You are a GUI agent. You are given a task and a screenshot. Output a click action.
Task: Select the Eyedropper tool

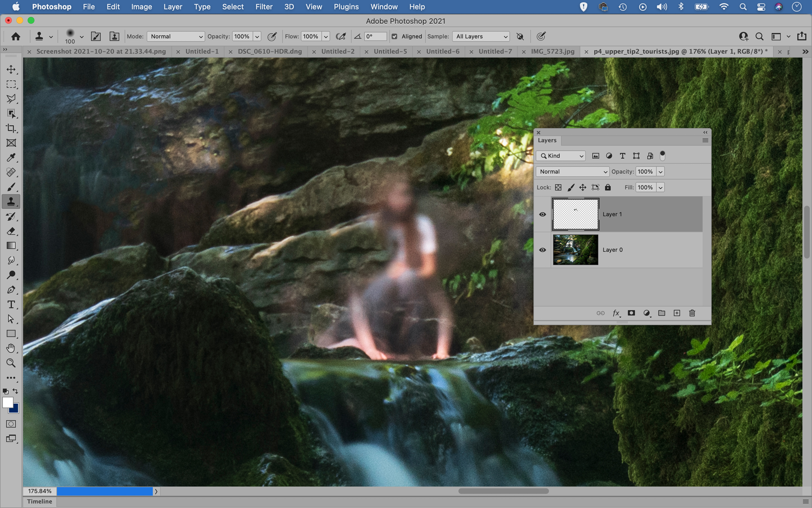[11, 157]
